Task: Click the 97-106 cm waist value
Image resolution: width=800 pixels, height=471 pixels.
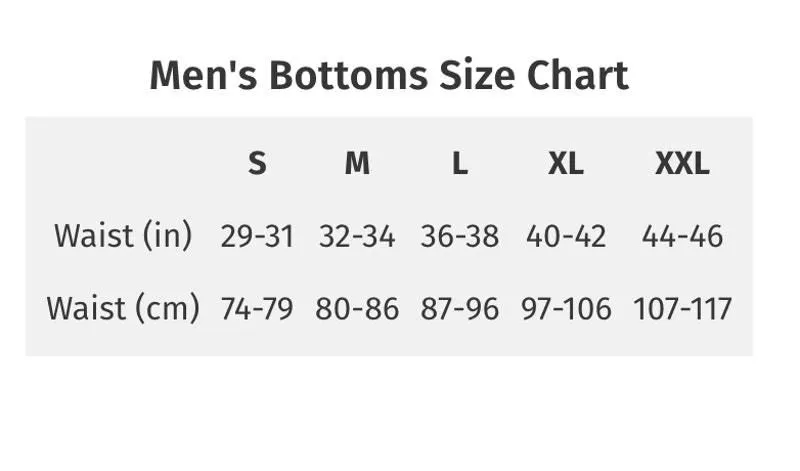Action: [566, 309]
